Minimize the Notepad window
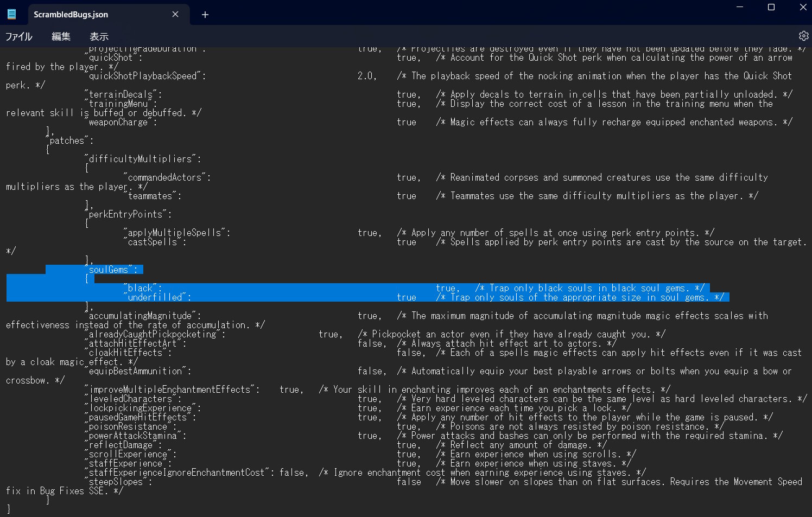This screenshot has height=517, width=812. click(740, 7)
